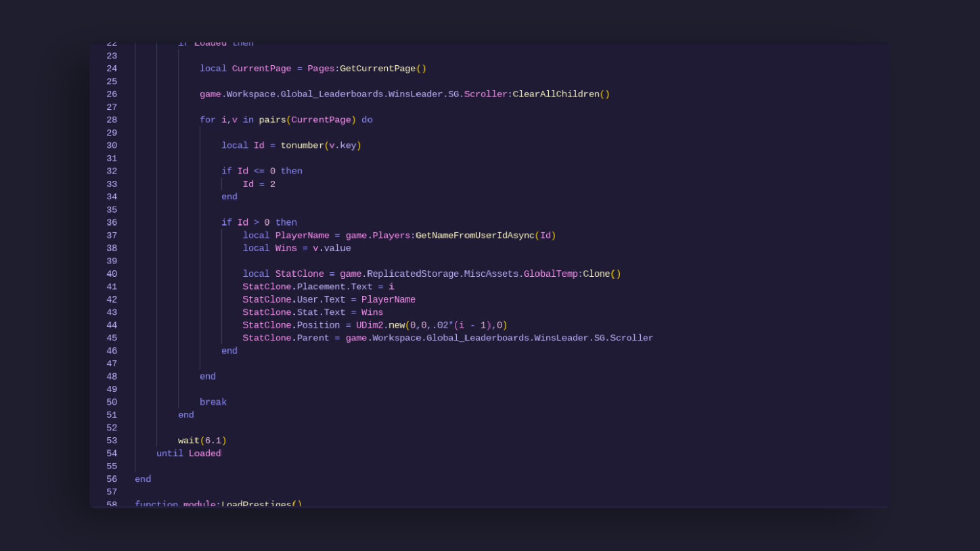980x551 pixels.
Task: Click the local keyword on line 38
Action: (x=256, y=248)
